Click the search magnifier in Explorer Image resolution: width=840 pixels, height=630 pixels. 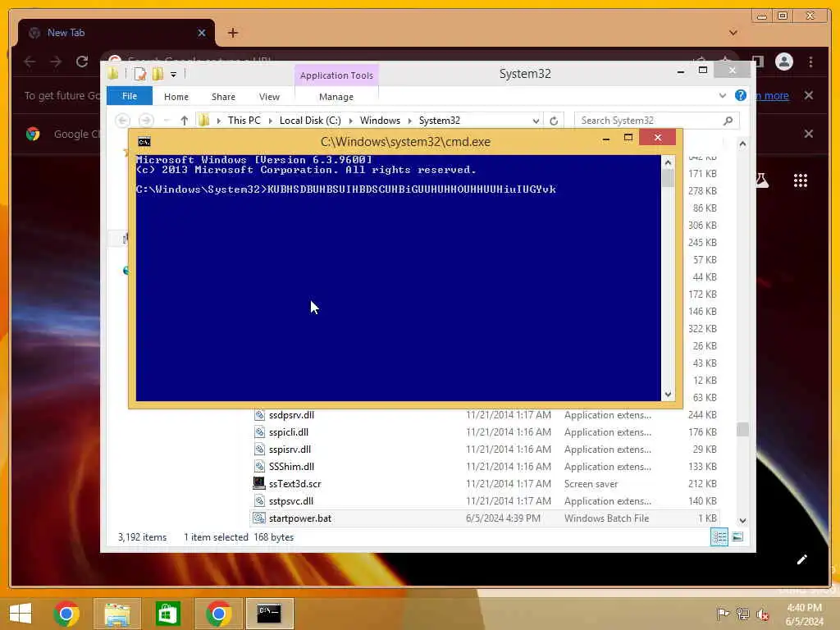coord(728,121)
